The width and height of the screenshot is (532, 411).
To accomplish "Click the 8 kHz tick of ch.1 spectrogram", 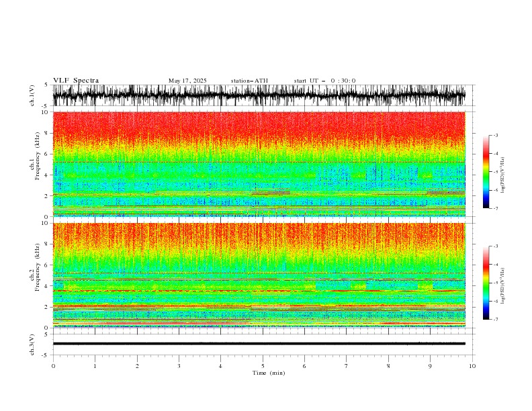I will tap(47, 133).
